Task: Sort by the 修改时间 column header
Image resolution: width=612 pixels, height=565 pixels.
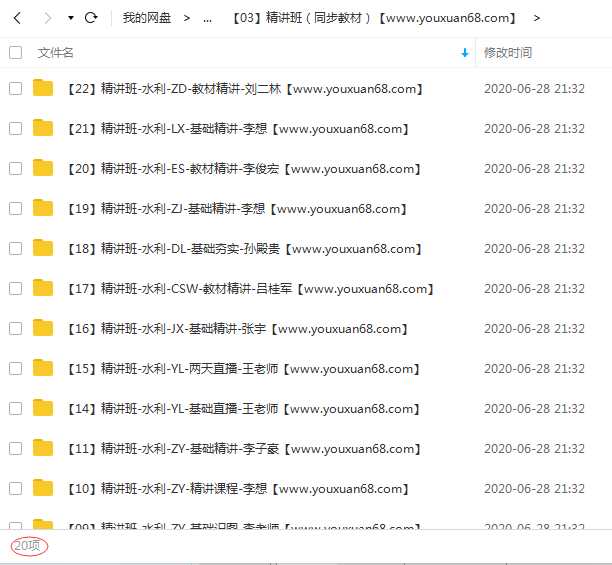Action: pos(508,53)
